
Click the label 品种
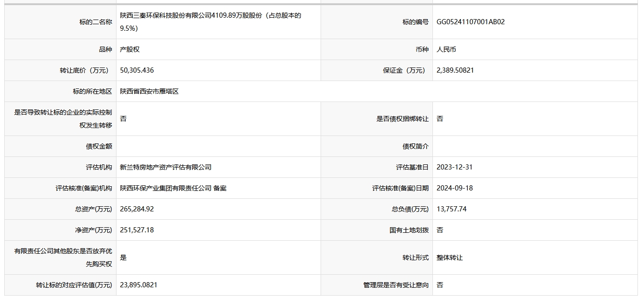[105, 49]
